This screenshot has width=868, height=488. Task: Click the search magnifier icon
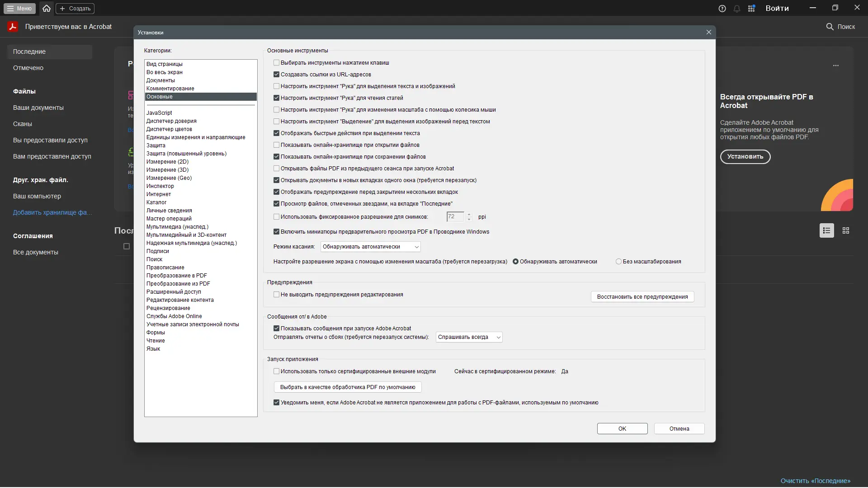point(830,27)
